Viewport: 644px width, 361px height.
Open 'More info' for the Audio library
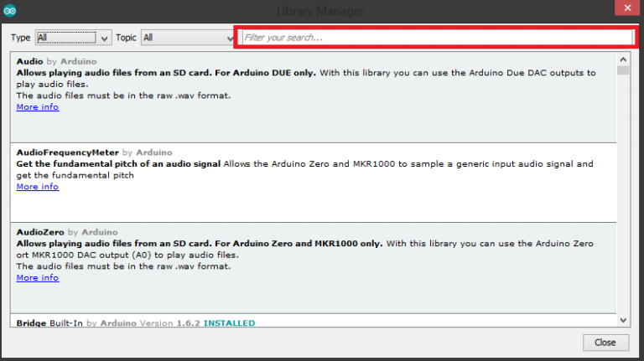click(x=38, y=107)
